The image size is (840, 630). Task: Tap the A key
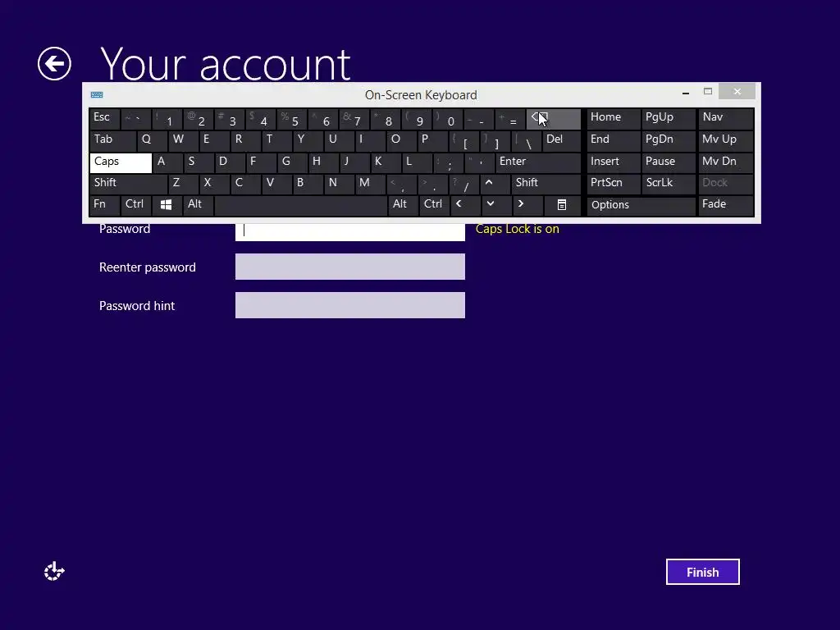tap(167, 162)
